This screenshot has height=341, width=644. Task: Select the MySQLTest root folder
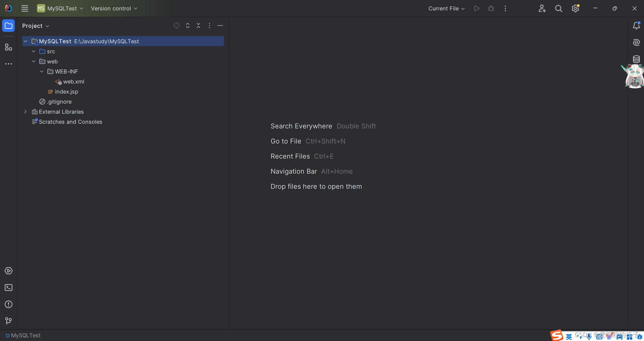(123, 41)
